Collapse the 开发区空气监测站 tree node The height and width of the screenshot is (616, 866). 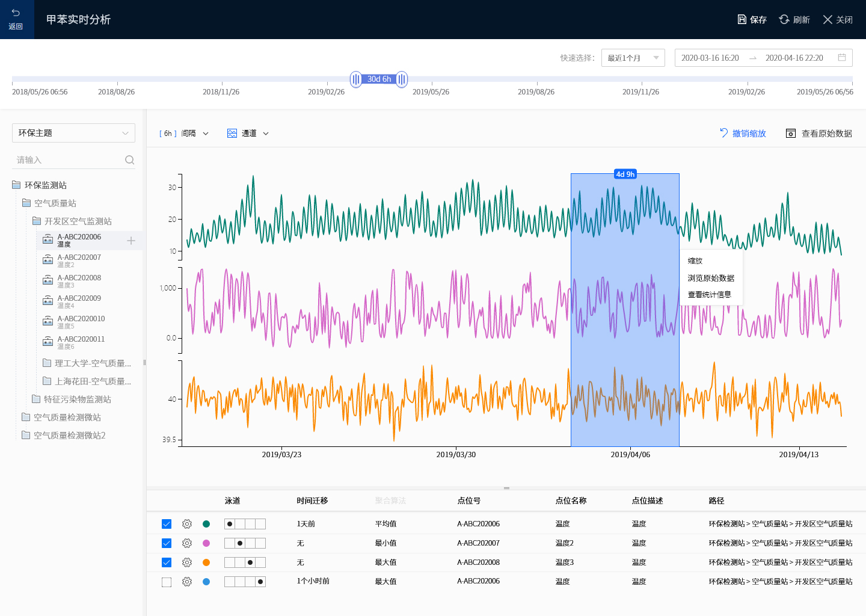[72, 221]
